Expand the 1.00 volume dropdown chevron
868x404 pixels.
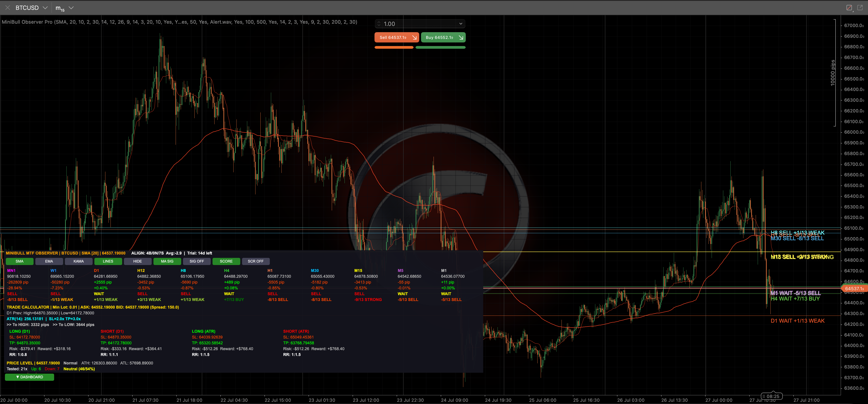tap(461, 23)
